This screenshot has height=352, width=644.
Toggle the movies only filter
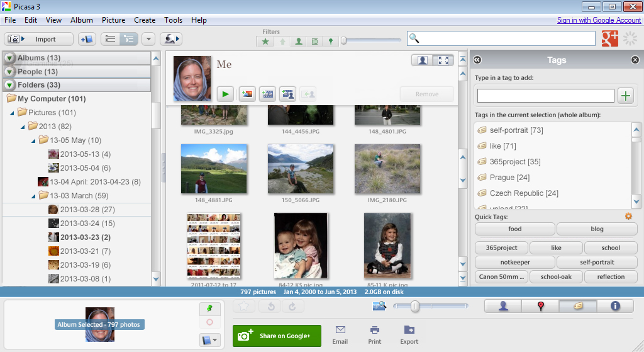[314, 41]
